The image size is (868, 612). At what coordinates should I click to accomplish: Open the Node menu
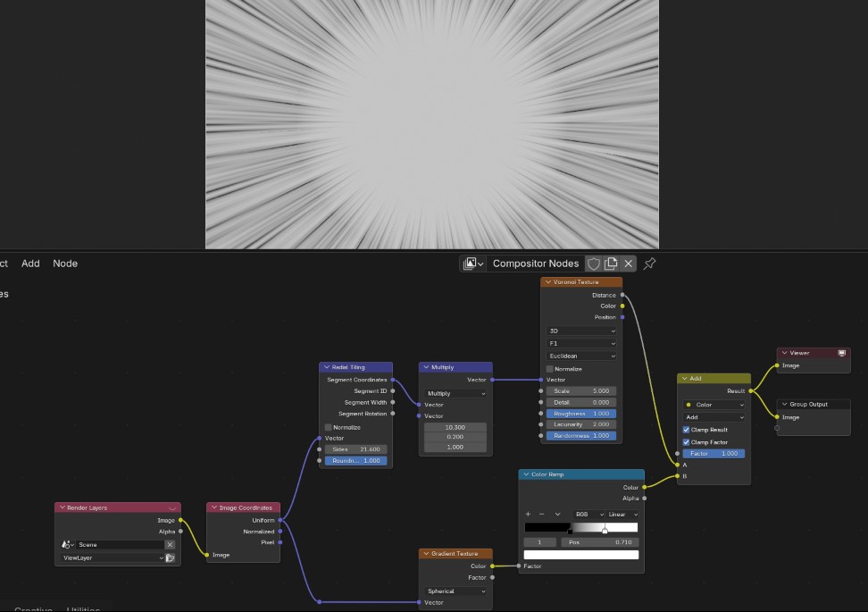[x=65, y=264]
